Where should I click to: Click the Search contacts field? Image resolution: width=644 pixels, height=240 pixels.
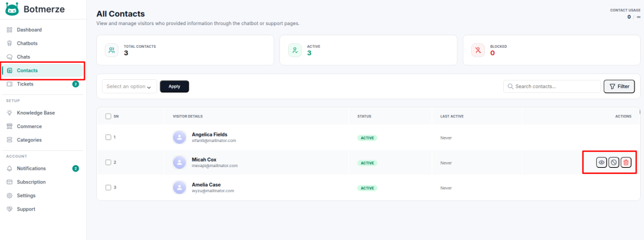pyautogui.click(x=552, y=87)
